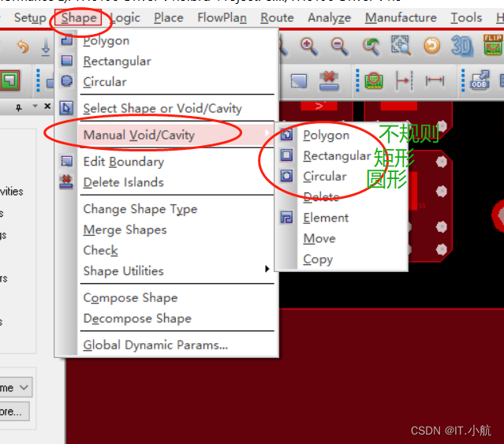The height and width of the screenshot is (444, 504).
Task: Choose Merge Shapes
Action: tap(166, 229)
